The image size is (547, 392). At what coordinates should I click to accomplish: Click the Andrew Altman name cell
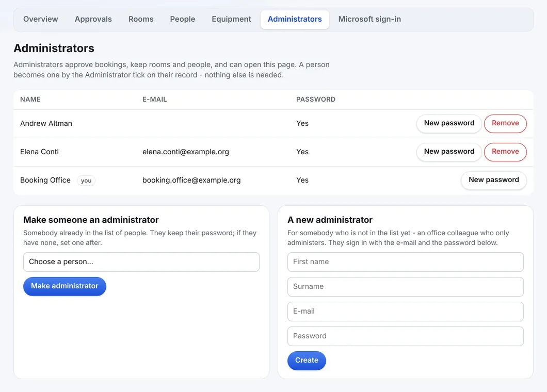[x=46, y=123]
